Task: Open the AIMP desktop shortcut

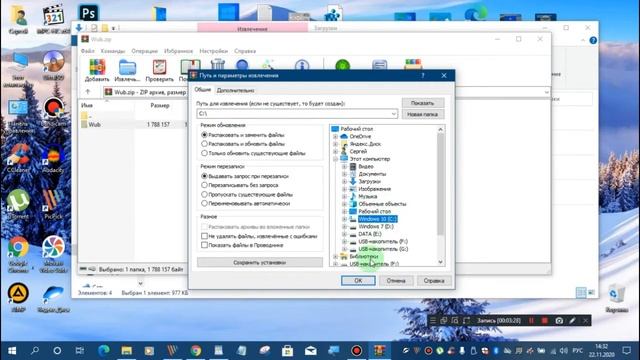Action: click(x=18, y=297)
